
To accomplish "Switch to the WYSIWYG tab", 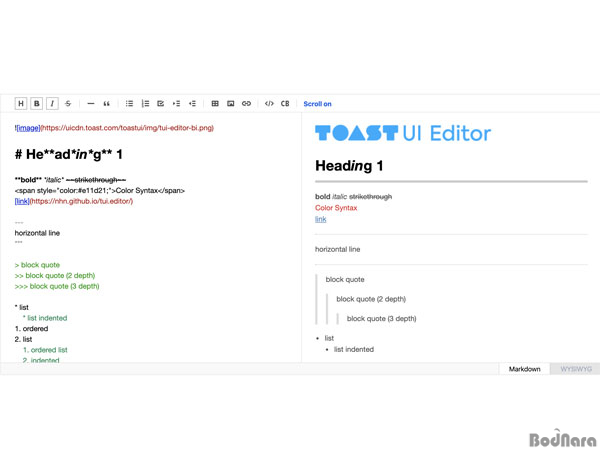I will [x=576, y=369].
